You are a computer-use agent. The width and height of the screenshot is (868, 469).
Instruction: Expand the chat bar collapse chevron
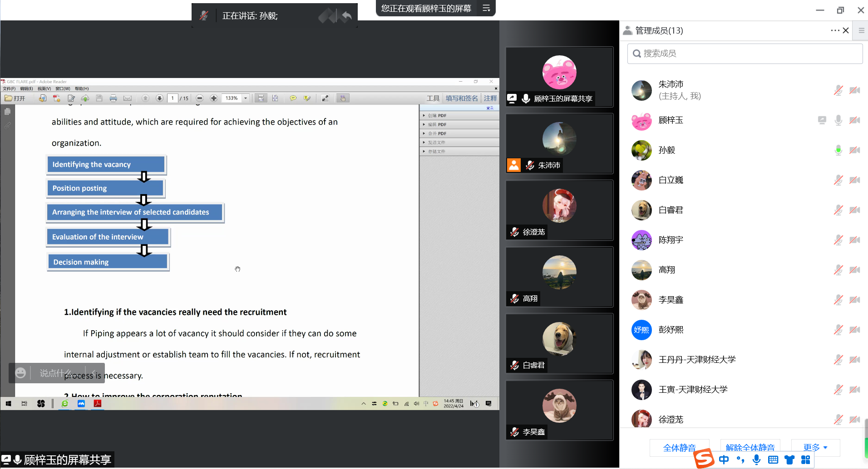(94, 373)
